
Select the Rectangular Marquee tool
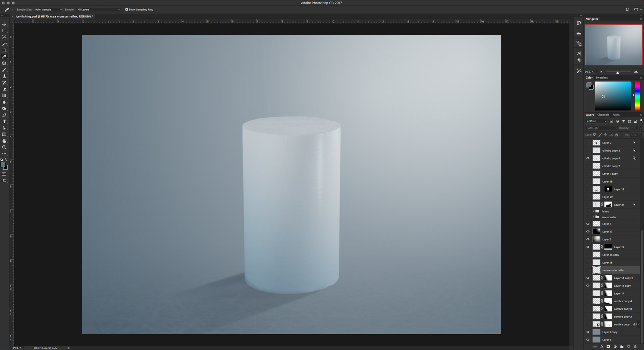pos(4,31)
